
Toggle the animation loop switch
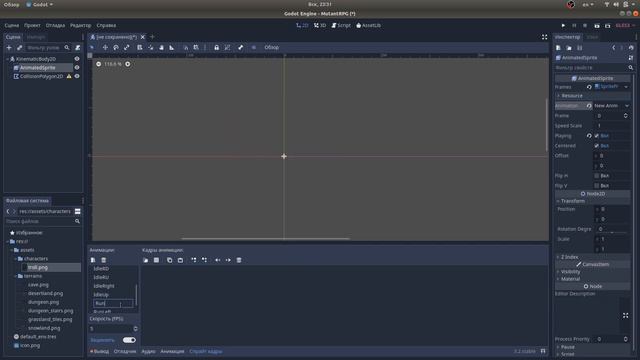129,340
